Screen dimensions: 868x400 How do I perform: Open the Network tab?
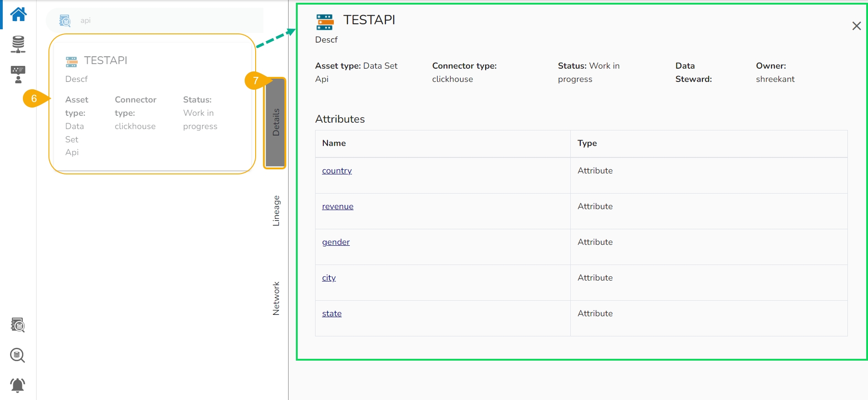tap(276, 298)
